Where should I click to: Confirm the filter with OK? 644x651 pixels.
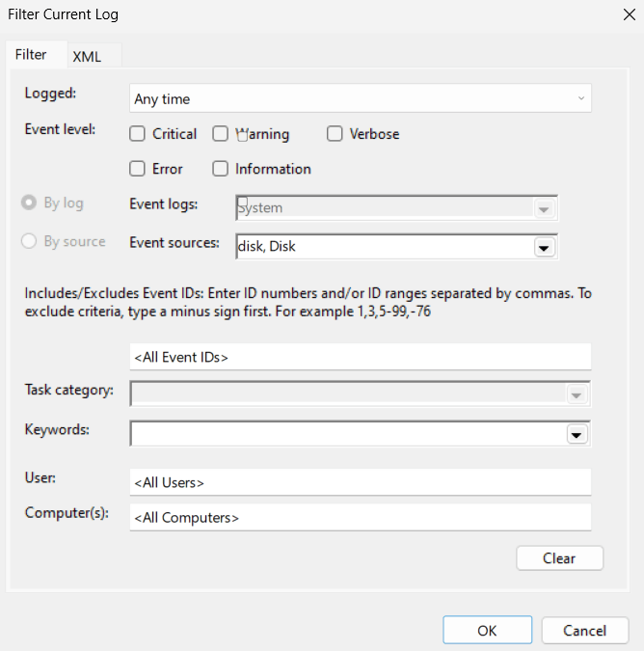[487, 630]
